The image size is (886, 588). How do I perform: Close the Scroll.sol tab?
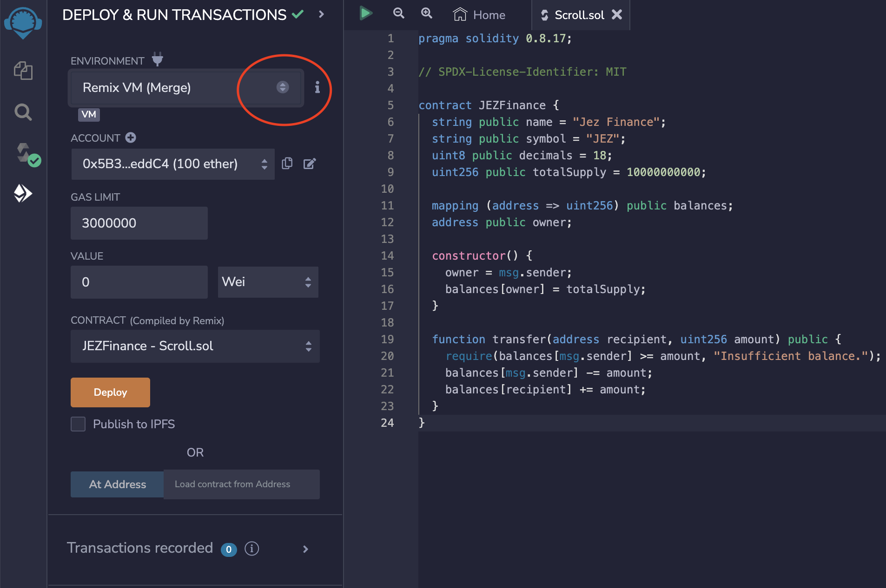(x=617, y=15)
